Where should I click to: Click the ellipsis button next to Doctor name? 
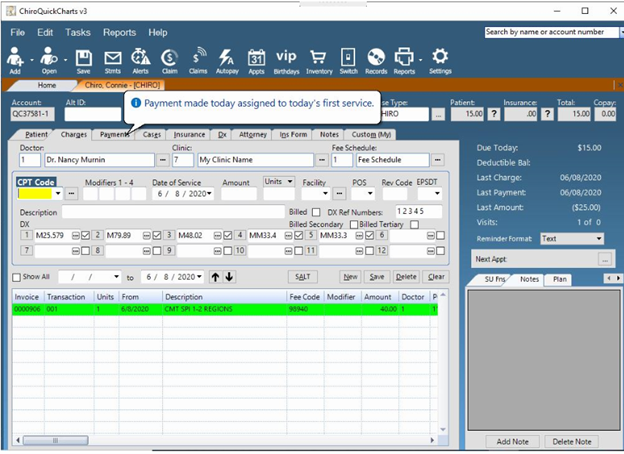(x=162, y=160)
